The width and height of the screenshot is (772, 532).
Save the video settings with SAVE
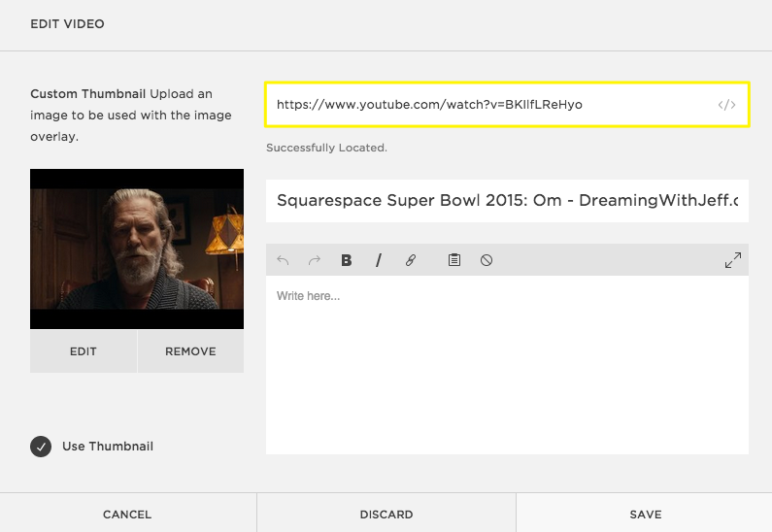click(645, 515)
